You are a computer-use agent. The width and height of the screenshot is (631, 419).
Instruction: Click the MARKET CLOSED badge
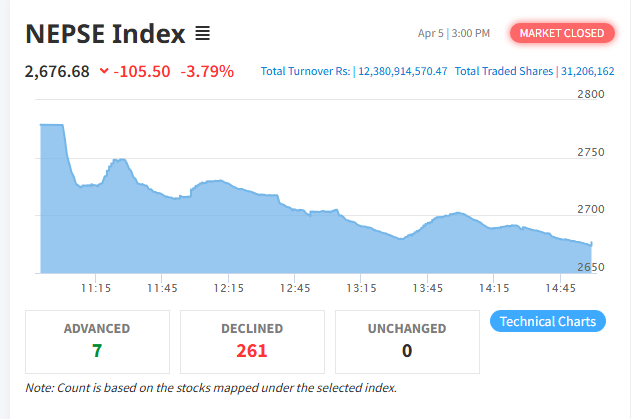pyautogui.click(x=561, y=33)
